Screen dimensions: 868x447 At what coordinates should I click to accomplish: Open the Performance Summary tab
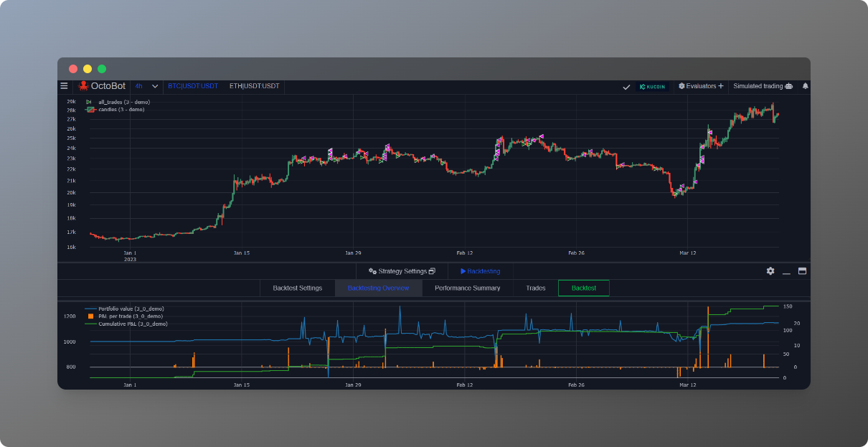[x=468, y=288]
